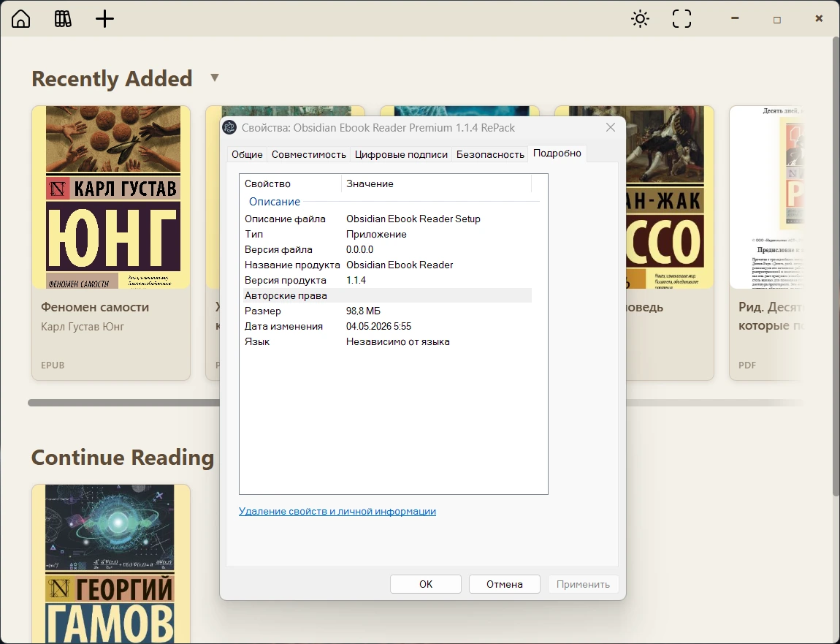Close the Properties dialog with X

coord(610,127)
